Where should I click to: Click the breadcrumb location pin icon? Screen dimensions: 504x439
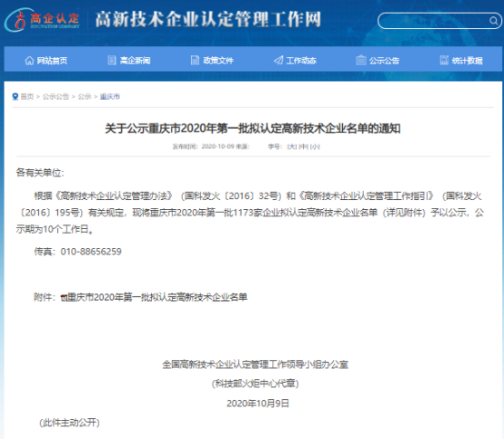click(15, 96)
